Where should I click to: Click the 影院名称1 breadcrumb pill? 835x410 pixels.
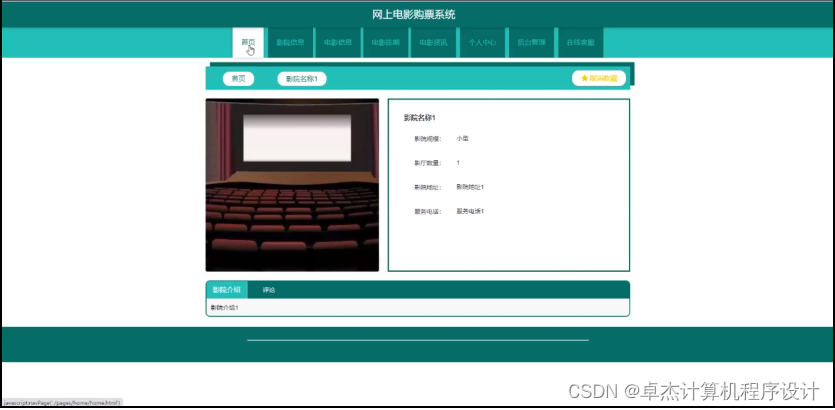(x=301, y=78)
